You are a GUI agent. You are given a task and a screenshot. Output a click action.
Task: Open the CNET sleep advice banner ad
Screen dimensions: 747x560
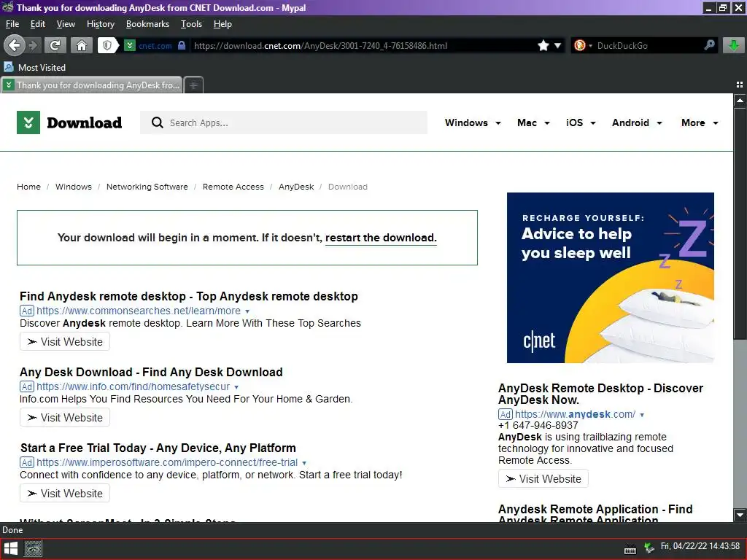[x=611, y=278]
